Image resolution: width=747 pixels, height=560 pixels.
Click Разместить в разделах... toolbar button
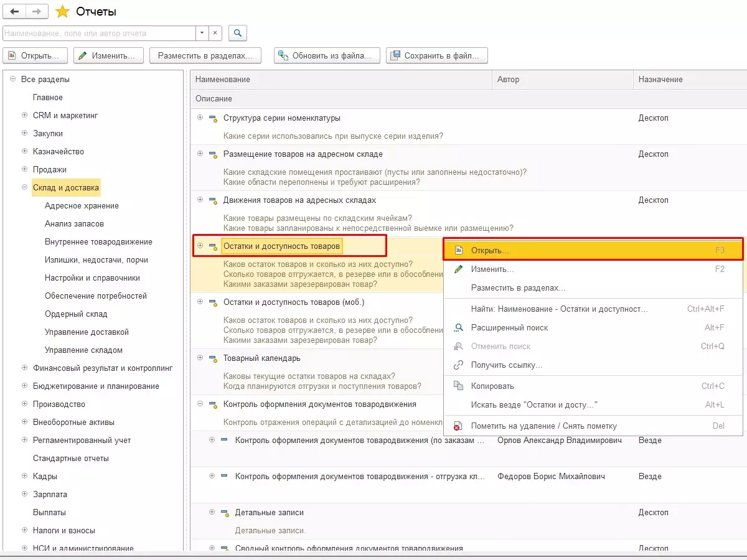pyautogui.click(x=205, y=55)
